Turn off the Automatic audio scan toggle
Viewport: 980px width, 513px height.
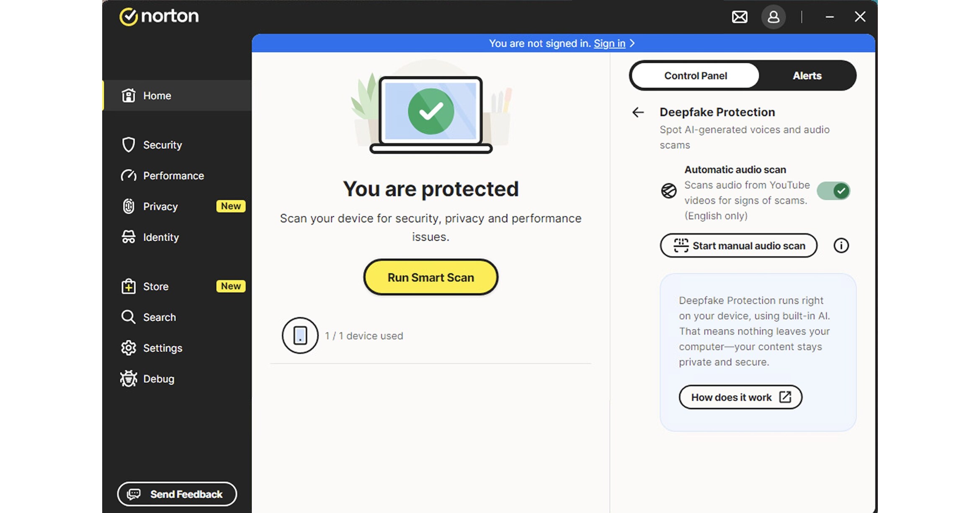point(833,191)
